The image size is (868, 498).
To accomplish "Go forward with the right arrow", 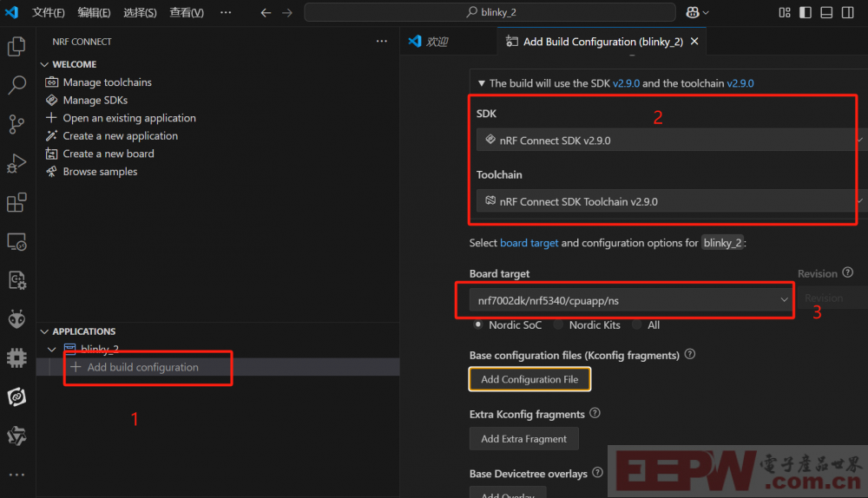I will 286,12.
